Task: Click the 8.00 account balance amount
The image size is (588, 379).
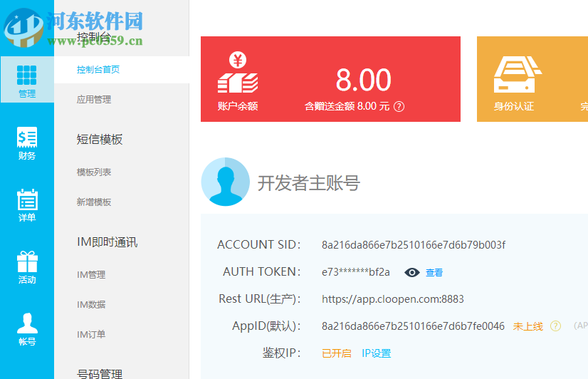Action: click(x=363, y=80)
